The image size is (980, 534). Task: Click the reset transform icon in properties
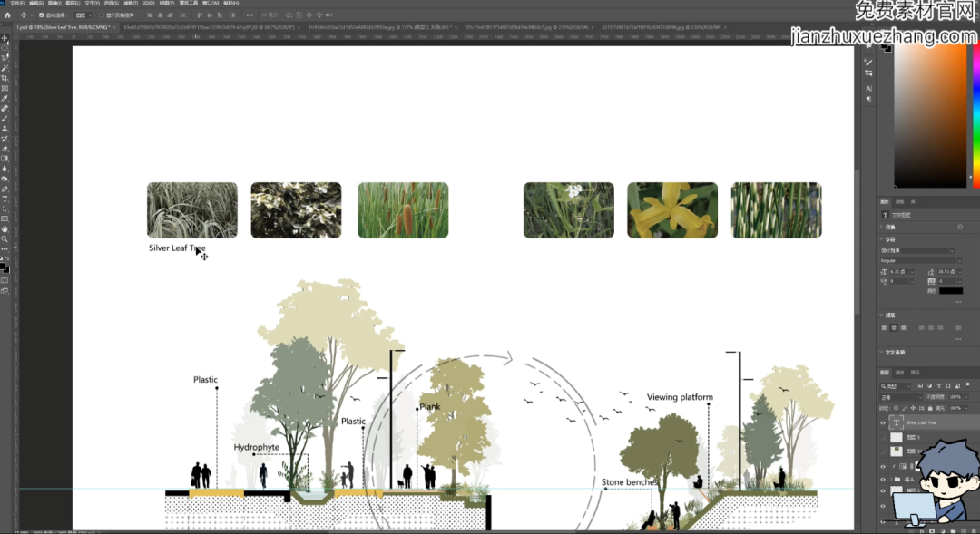[x=960, y=227]
